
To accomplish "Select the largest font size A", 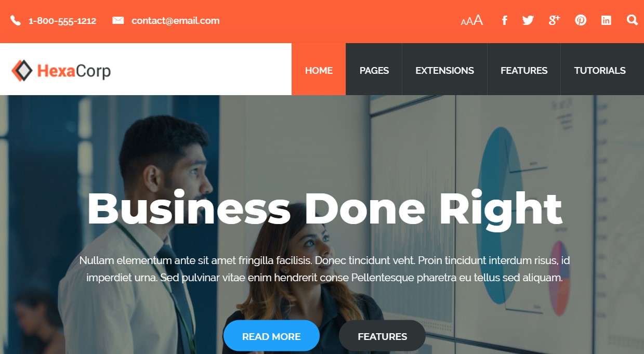I will (x=478, y=20).
